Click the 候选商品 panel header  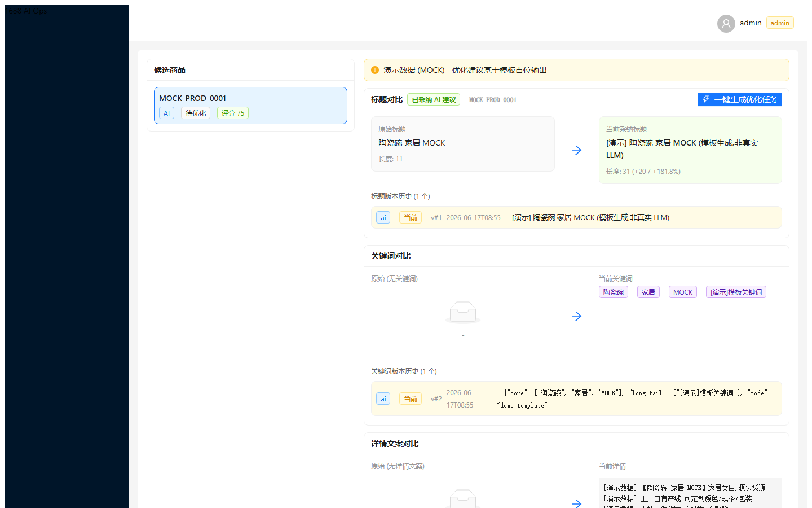coord(170,70)
